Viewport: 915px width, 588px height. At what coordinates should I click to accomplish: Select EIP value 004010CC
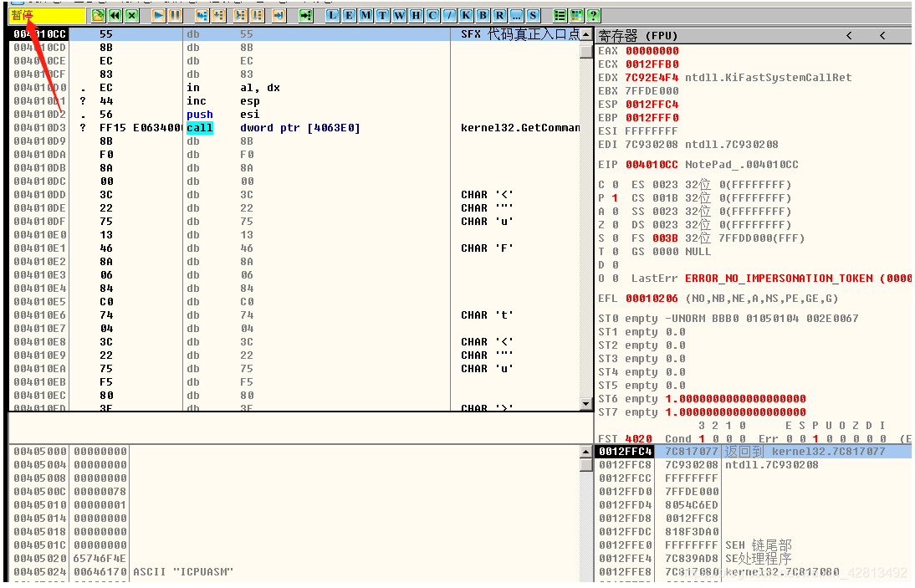(652, 165)
